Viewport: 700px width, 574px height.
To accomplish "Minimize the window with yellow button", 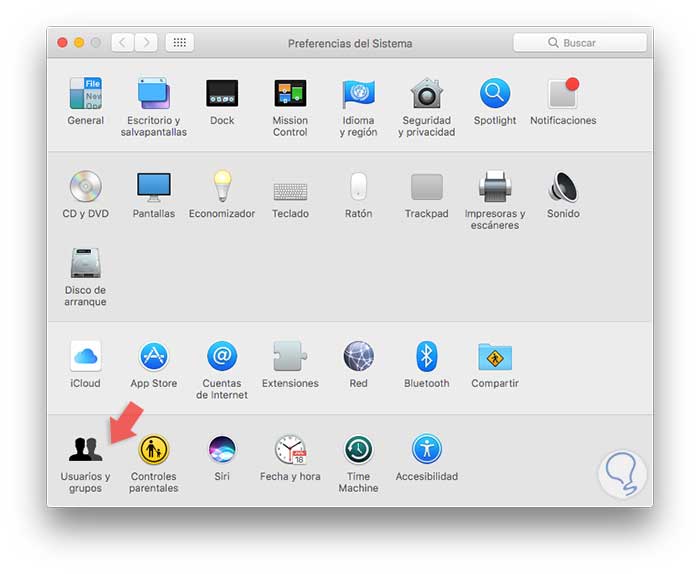I will pos(79,43).
